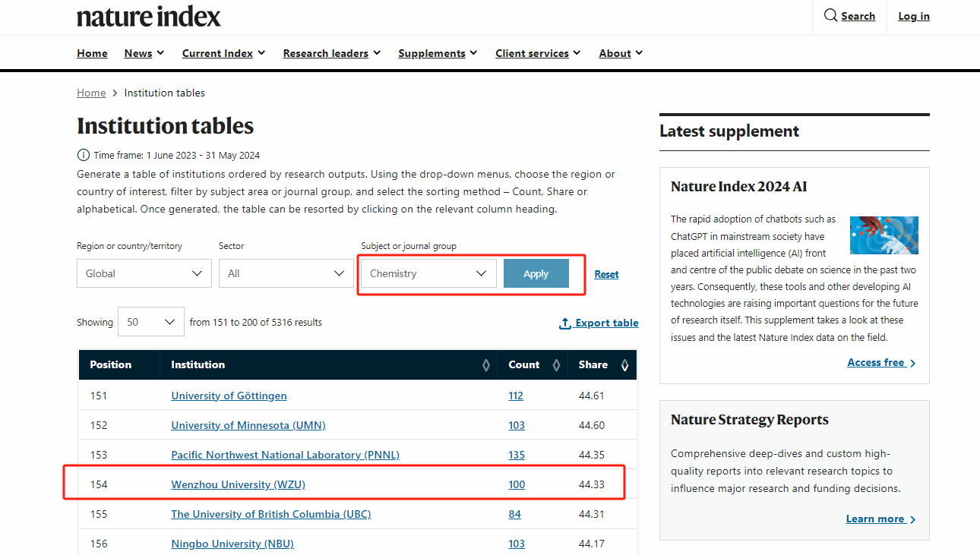Sort table by Institution column arrows

pyautogui.click(x=486, y=365)
